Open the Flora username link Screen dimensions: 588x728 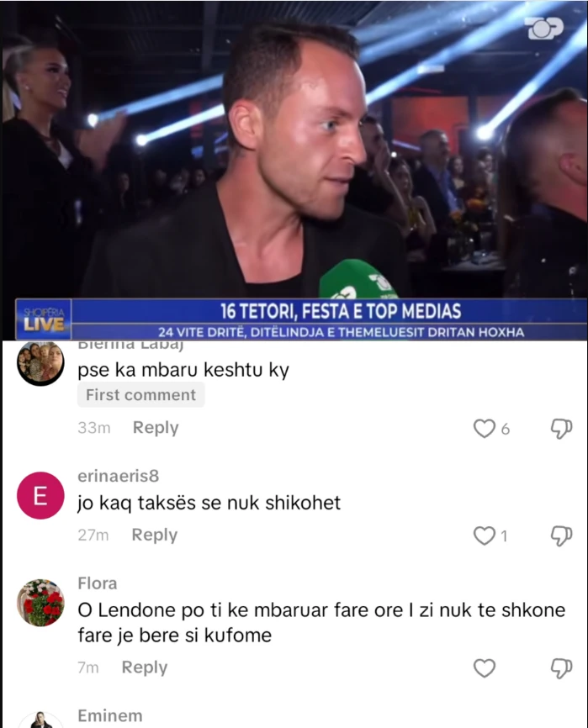point(97,583)
